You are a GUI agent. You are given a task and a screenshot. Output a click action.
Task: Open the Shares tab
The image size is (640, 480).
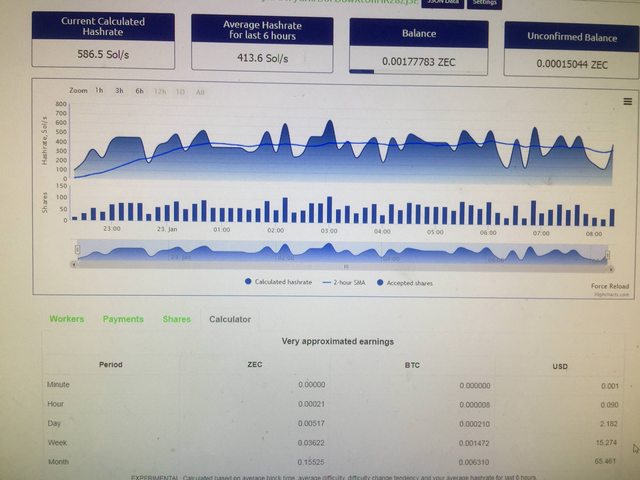click(x=177, y=319)
